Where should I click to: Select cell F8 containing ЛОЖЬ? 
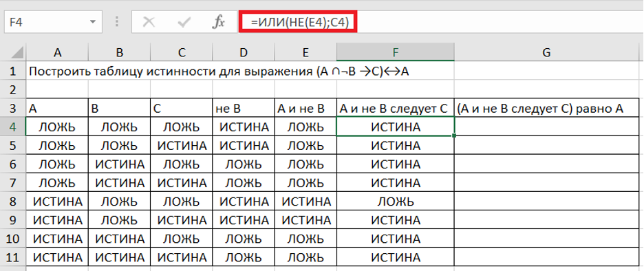(396, 202)
